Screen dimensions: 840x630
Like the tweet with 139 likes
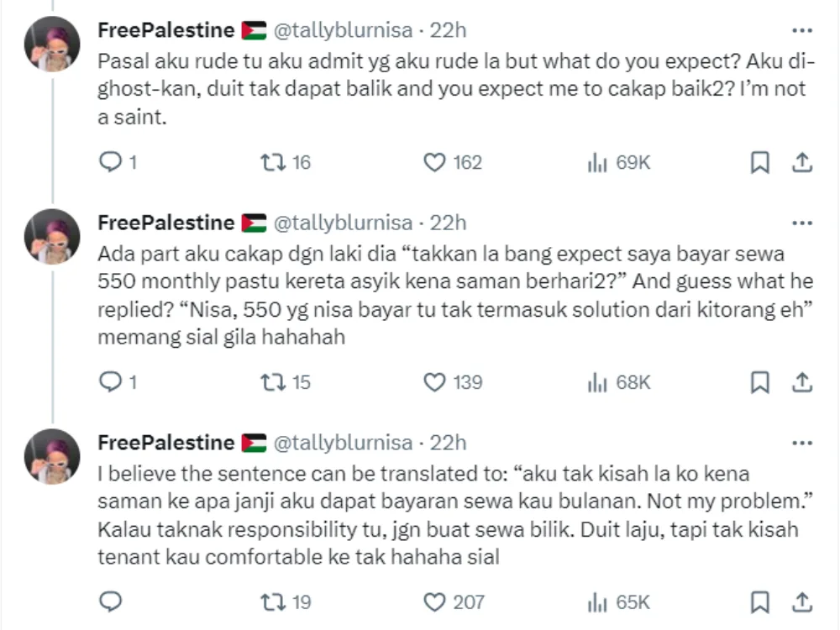[434, 382]
